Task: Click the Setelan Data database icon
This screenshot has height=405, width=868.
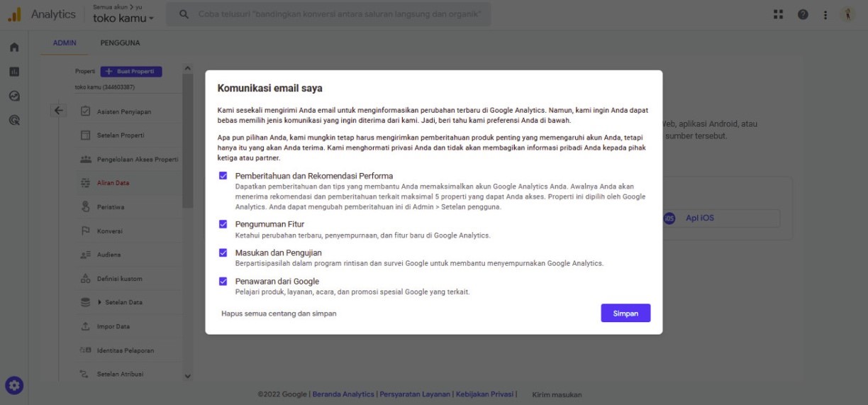Action: tap(85, 303)
